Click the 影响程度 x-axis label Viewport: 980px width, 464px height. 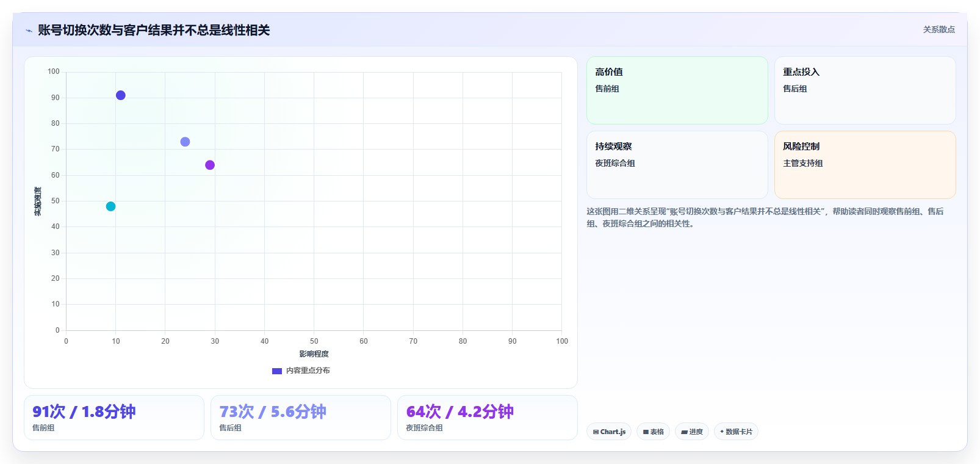click(x=314, y=354)
